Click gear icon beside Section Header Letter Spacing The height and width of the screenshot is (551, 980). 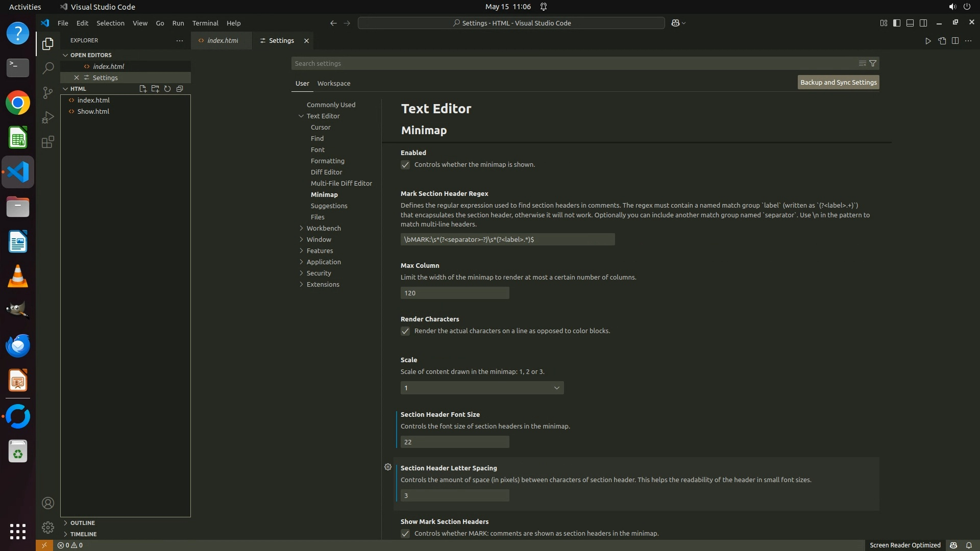[388, 467]
